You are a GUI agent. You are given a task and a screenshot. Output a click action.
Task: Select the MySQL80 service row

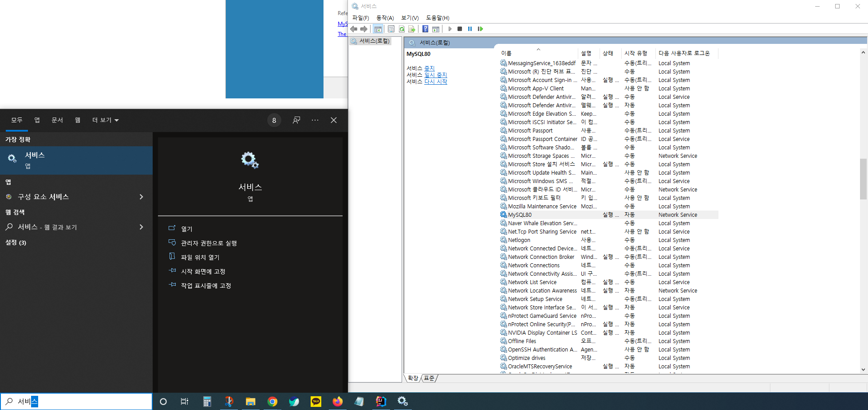(x=608, y=215)
